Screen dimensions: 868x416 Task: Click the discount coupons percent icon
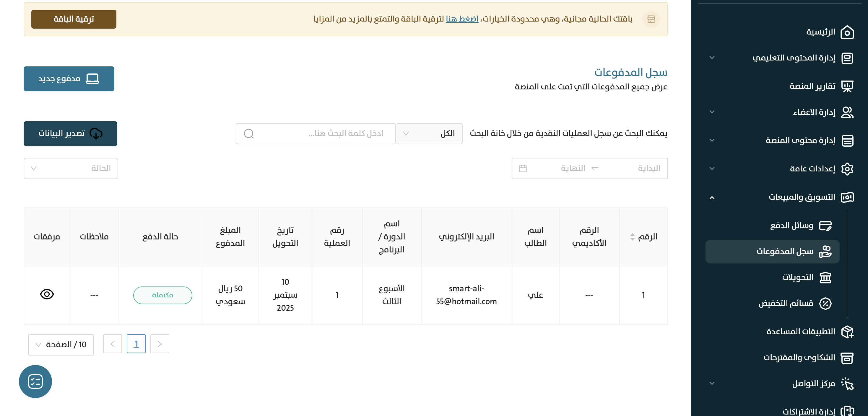(825, 304)
